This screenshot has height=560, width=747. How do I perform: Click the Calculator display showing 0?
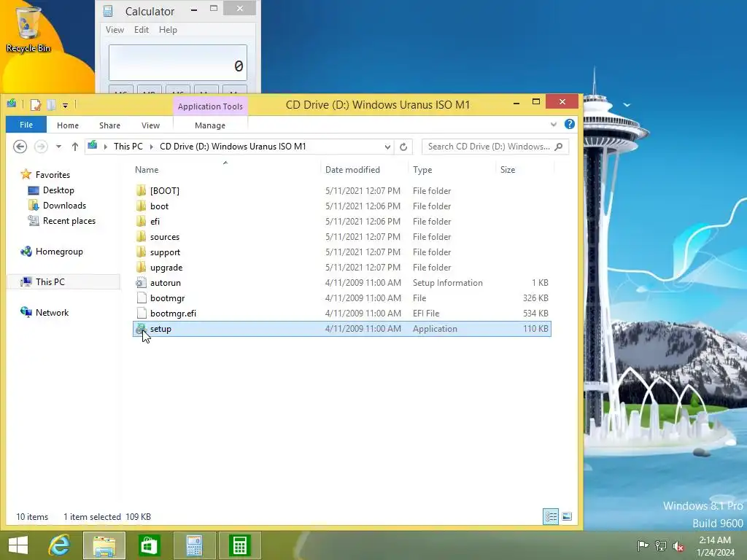click(178, 63)
